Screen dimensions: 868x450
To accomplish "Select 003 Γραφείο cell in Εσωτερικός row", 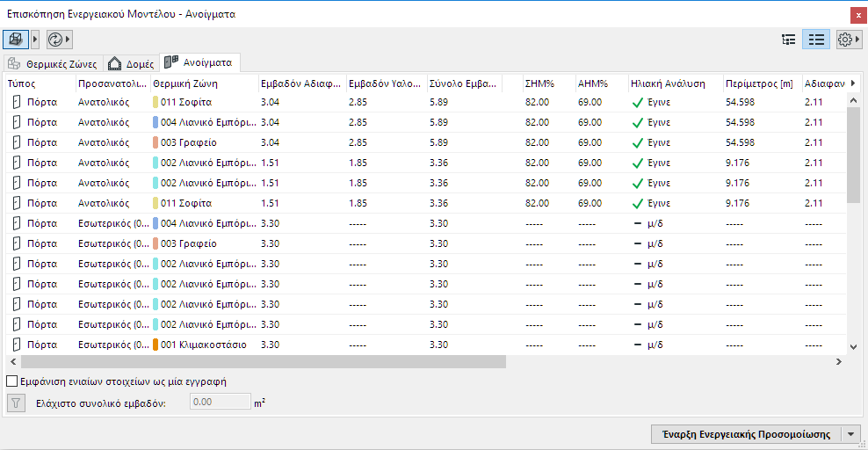I will [x=205, y=243].
